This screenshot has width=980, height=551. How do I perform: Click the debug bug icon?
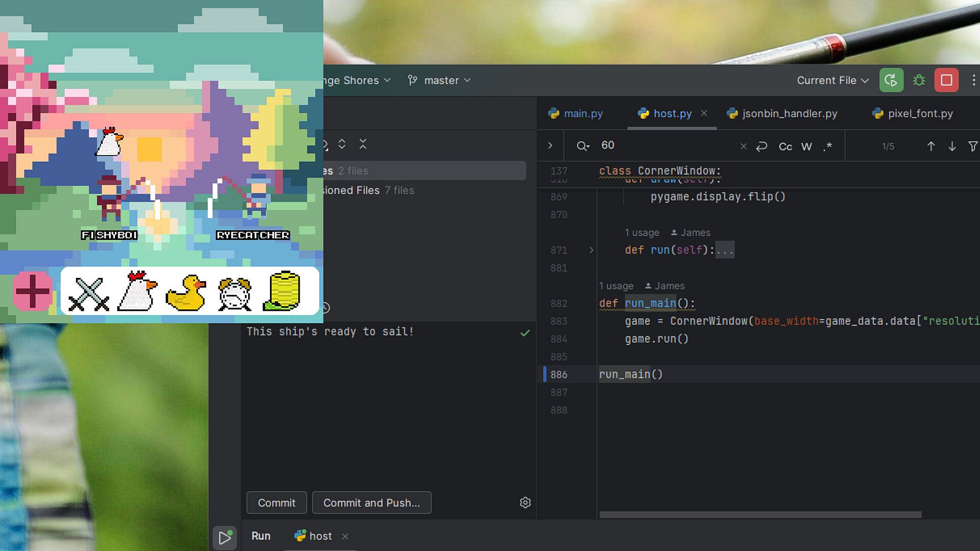(919, 80)
